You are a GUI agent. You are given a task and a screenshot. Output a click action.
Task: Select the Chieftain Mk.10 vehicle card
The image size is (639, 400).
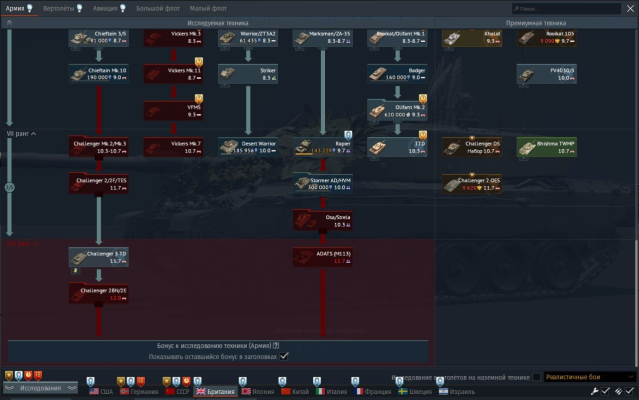[x=98, y=74]
